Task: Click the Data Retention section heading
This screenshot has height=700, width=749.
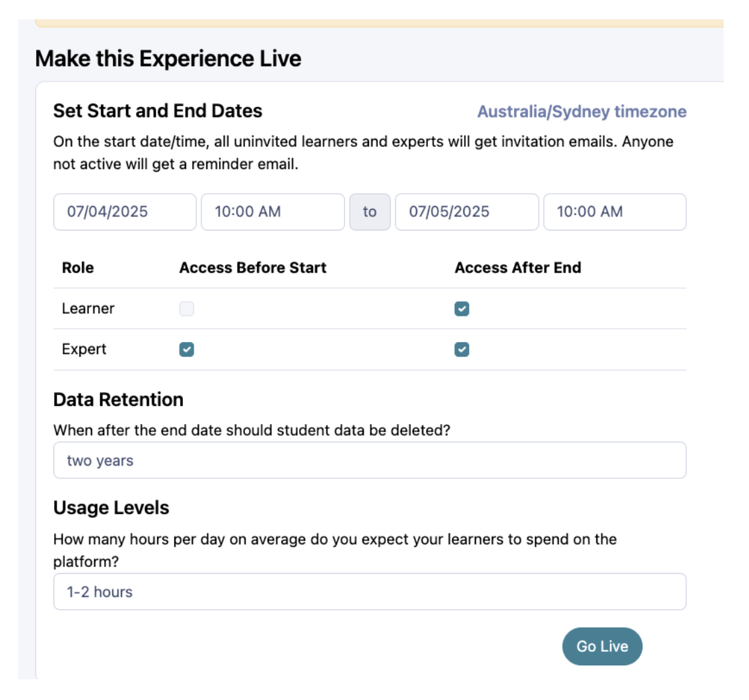Action: click(x=118, y=399)
